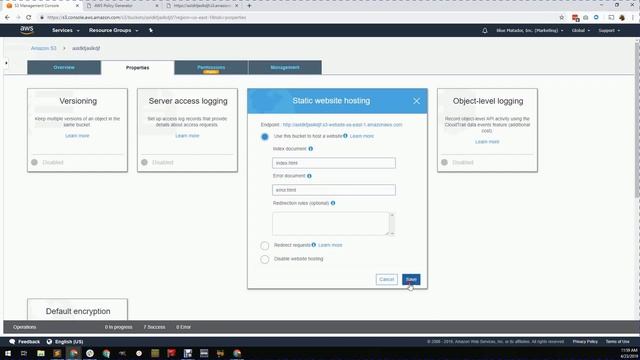The height and width of the screenshot is (360, 640).
Task: Open the Blue Matador account dropdown
Action: 529,31
